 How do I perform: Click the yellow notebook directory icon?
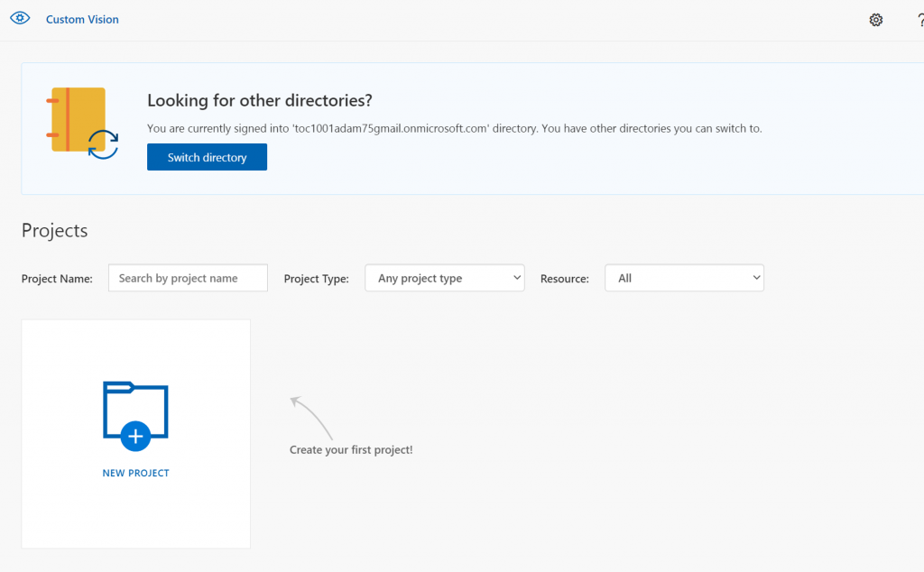point(77,119)
